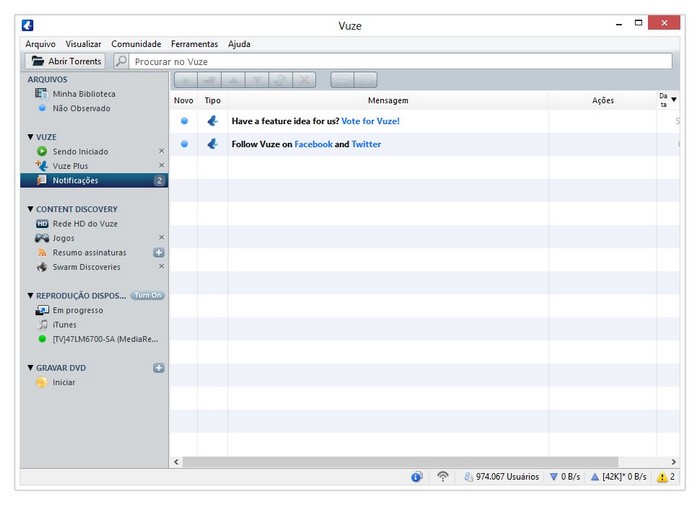Click the search magnifier icon

pyautogui.click(x=121, y=61)
